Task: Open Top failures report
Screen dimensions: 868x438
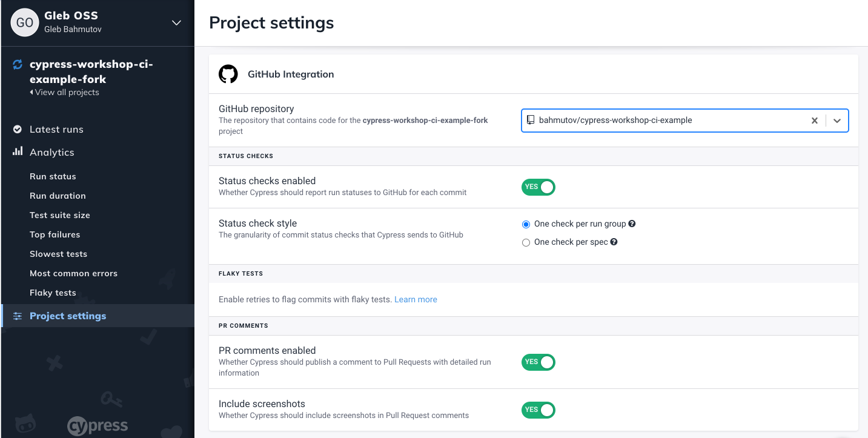Action: 55,234
